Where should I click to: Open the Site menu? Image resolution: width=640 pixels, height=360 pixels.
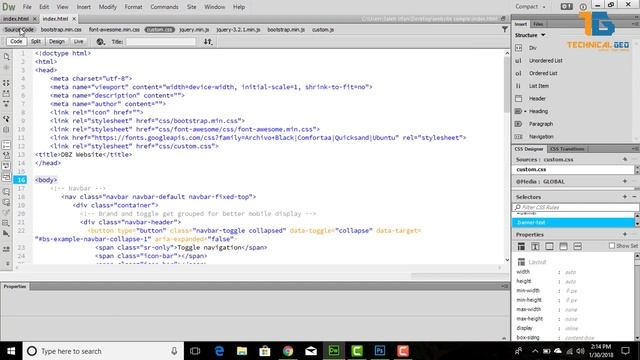click(191, 7)
